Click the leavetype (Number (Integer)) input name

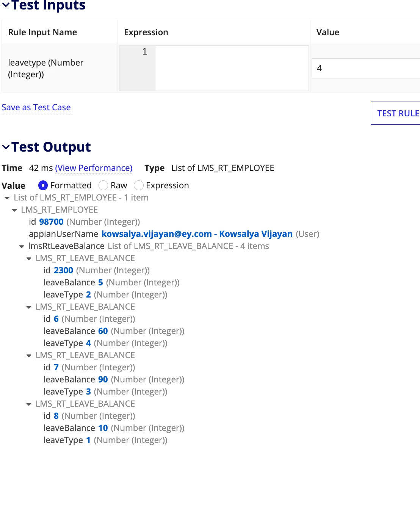(x=45, y=68)
